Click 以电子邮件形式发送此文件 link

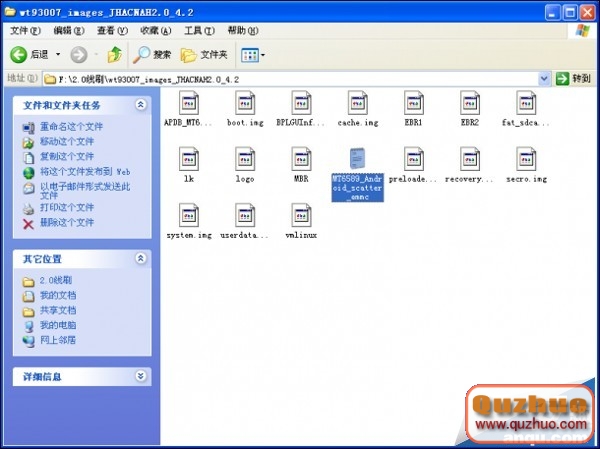pyautogui.click(x=85, y=191)
